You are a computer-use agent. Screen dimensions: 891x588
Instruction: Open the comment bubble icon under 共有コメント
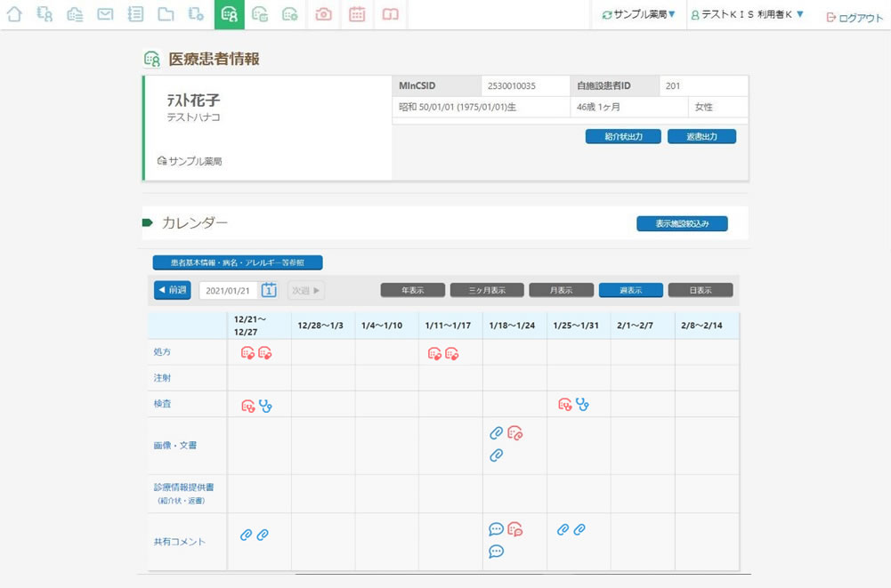click(495, 528)
